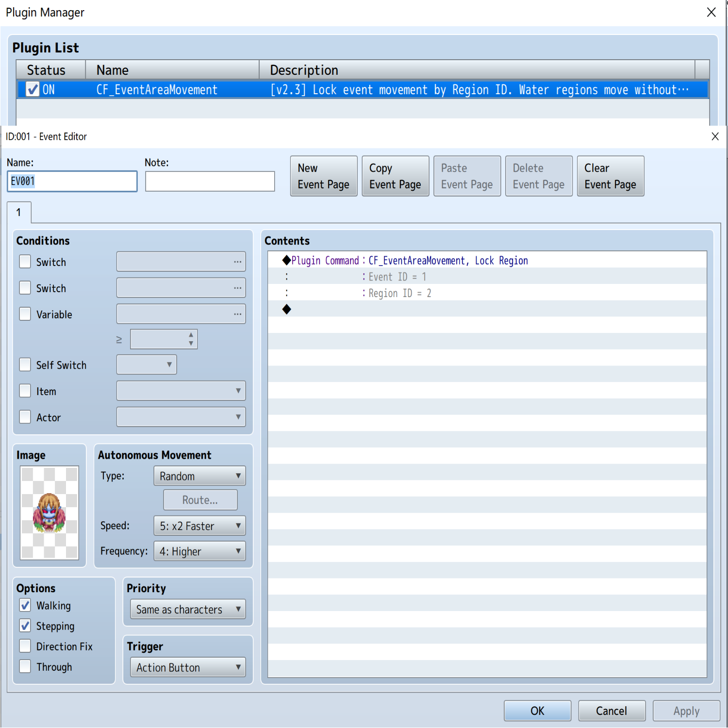Select the 'Region ID = 2' parameter line
728x728 pixels.
487,293
